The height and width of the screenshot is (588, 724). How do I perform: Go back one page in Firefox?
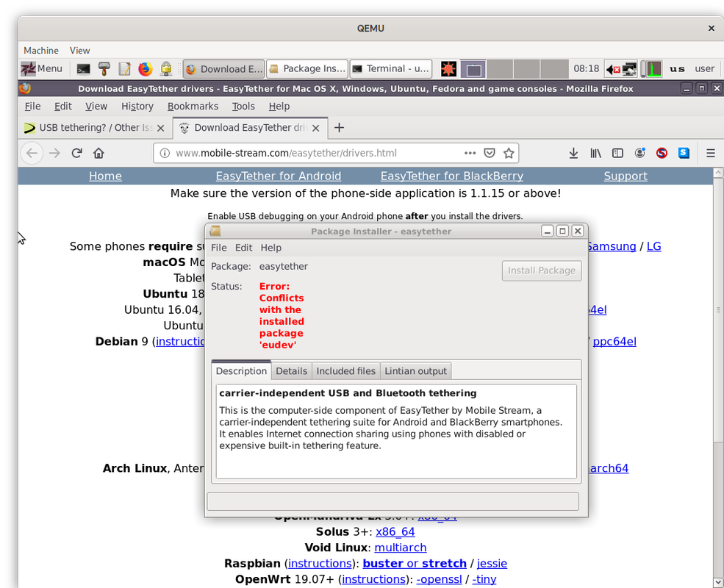pyautogui.click(x=32, y=153)
